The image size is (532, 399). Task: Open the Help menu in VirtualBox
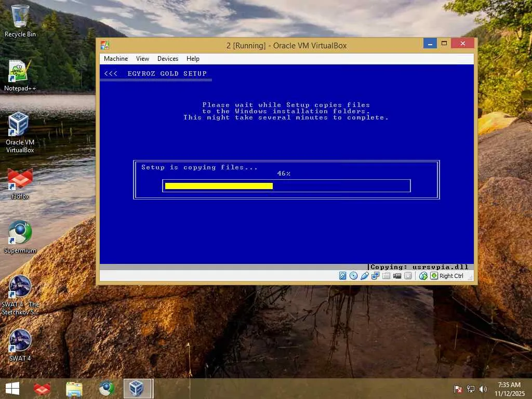tap(193, 59)
